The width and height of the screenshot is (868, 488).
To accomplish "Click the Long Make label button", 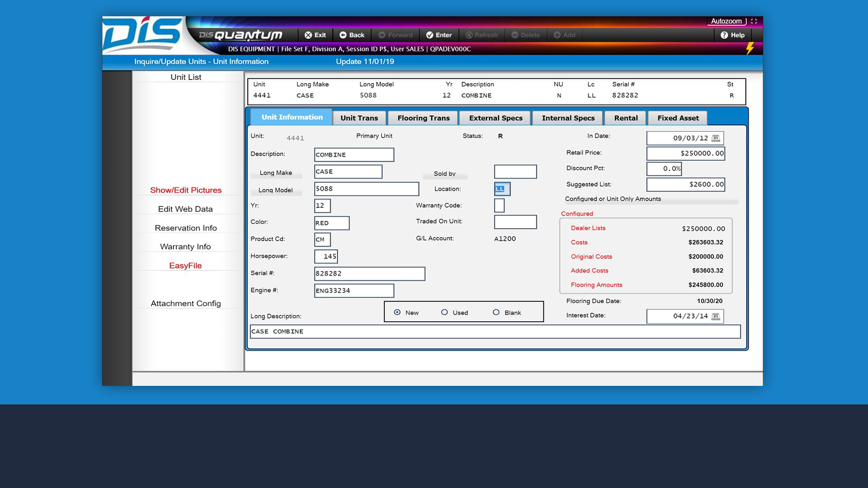I will pyautogui.click(x=276, y=173).
